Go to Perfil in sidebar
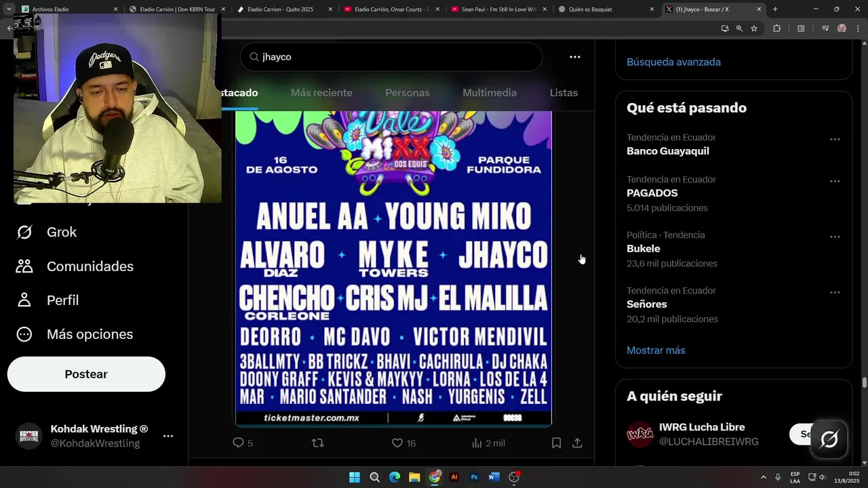The image size is (868, 488). point(47,300)
